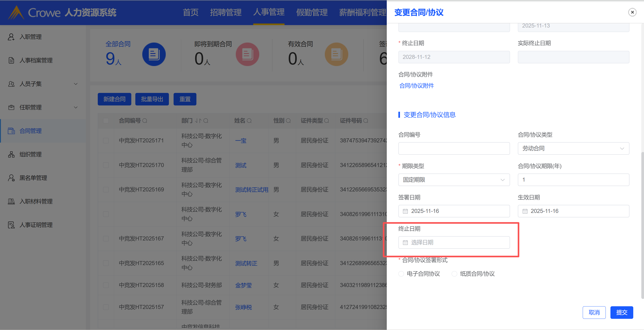The image size is (644, 330).
Task: Click the drawer's vertical scrollbar
Action: 642,225
